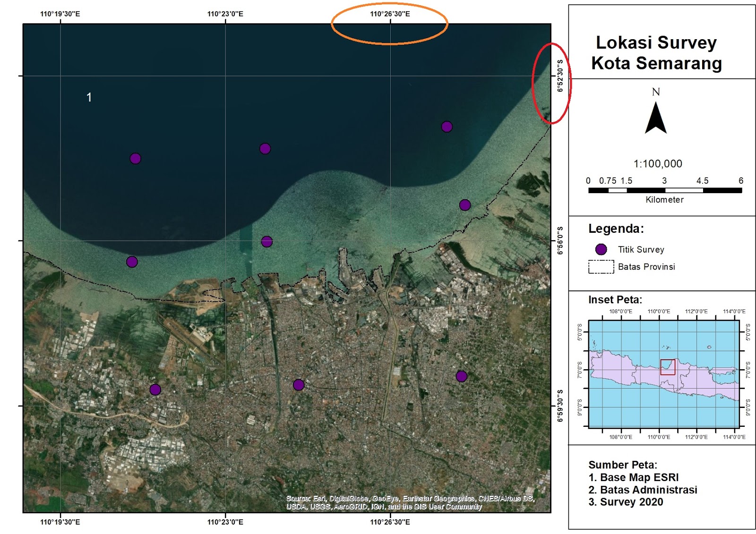Select the survey point nearest the harbor
The image size is (756, 534).
click(266, 242)
